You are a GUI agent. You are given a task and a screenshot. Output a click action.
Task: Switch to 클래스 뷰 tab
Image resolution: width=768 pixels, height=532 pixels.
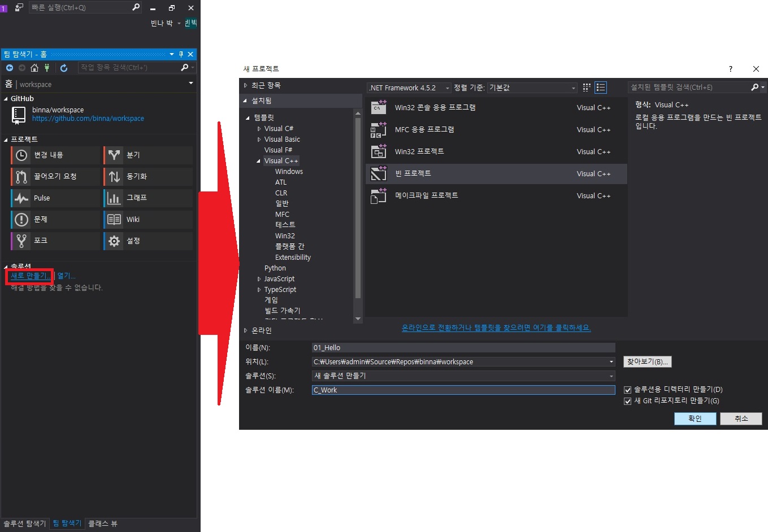pos(103,524)
